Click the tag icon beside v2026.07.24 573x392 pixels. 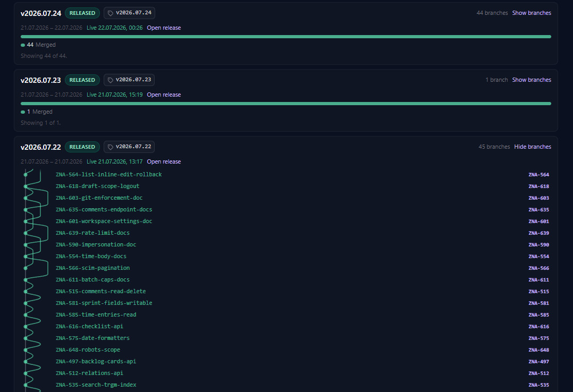click(x=111, y=13)
